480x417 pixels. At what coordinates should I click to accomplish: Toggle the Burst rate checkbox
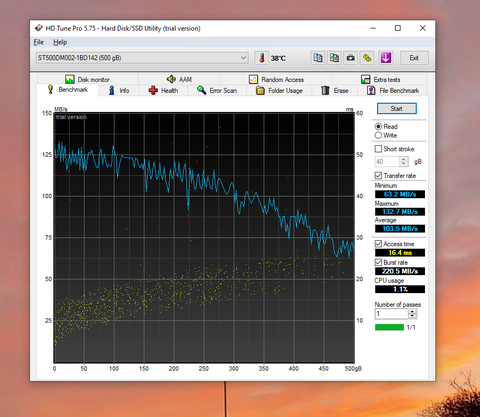click(x=378, y=262)
